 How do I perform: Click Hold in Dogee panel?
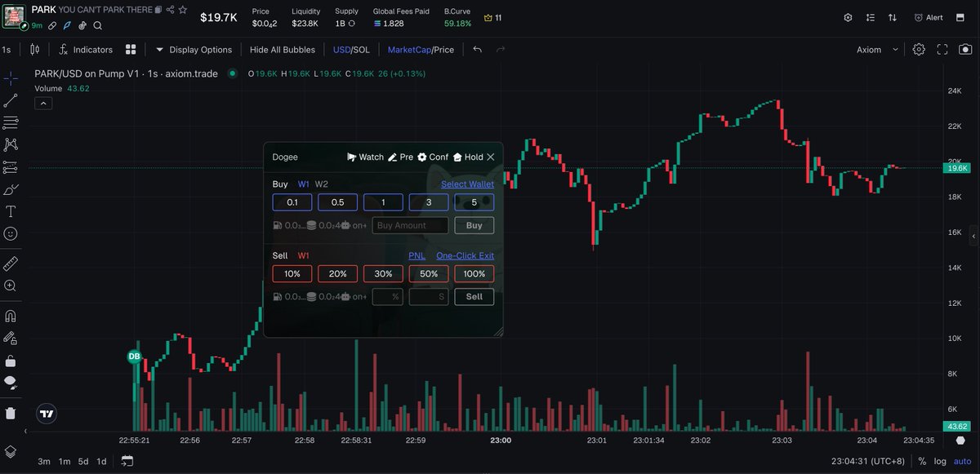[x=468, y=157]
